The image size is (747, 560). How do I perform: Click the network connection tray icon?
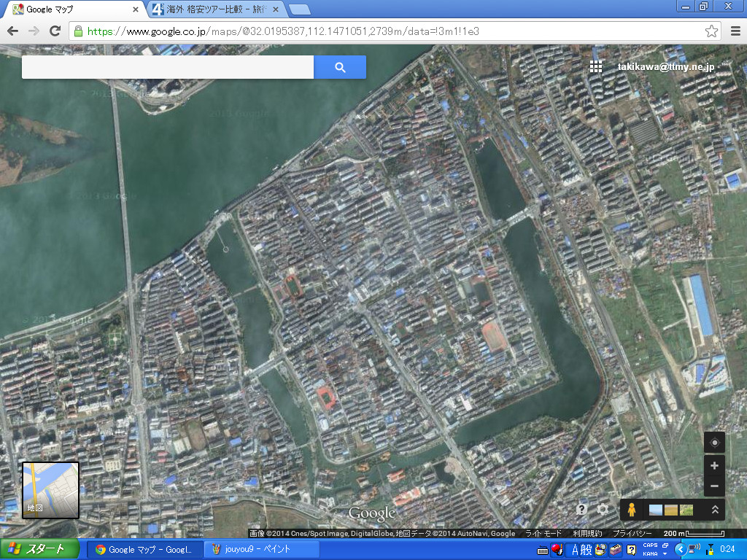point(694,550)
